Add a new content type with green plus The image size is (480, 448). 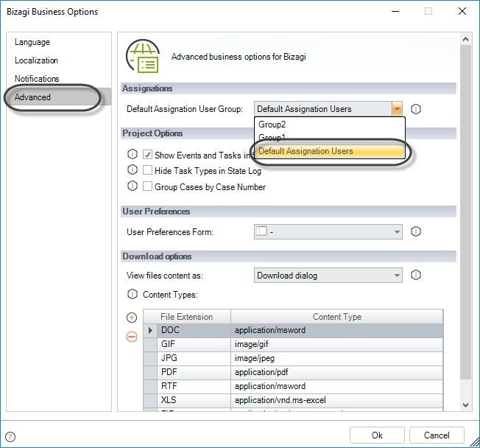132,318
